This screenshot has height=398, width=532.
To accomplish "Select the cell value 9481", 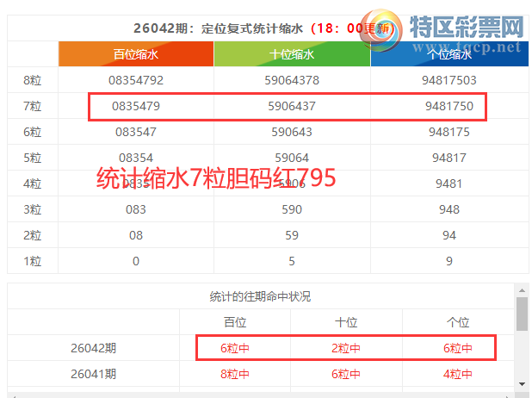I will point(449,183).
